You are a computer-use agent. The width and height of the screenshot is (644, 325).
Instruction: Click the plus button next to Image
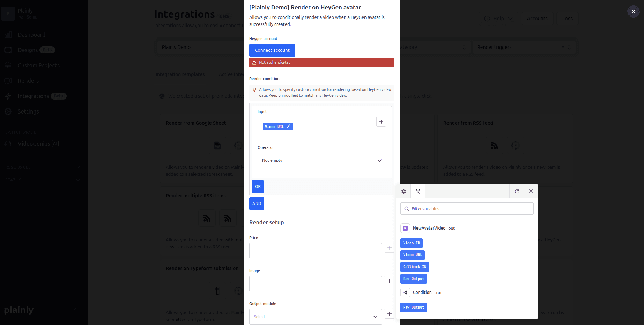point(390,281)
